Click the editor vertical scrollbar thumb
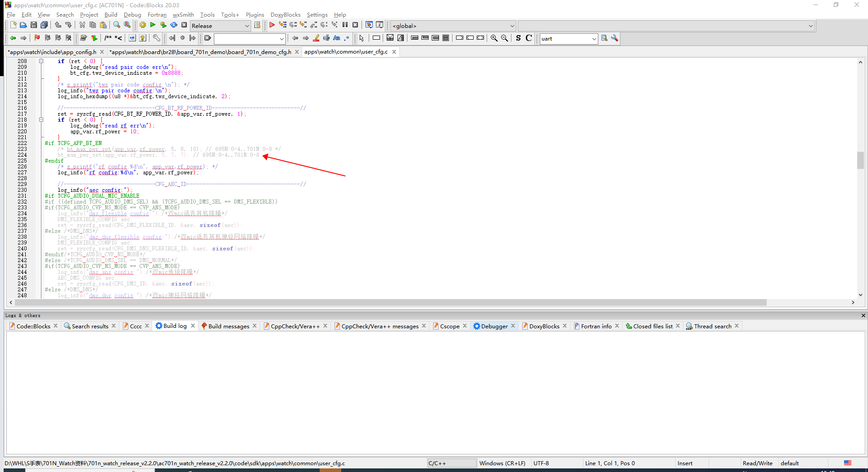 (x=860, y=160)
